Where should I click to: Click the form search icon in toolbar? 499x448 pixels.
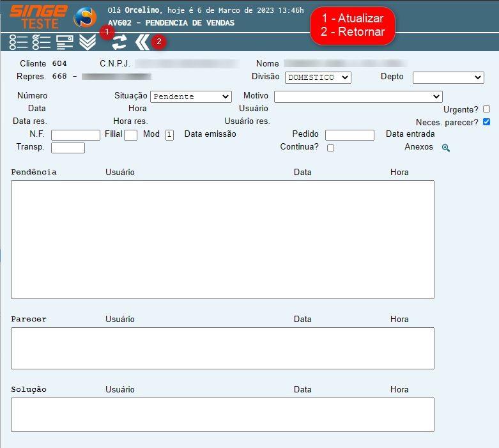pos(65,42)
